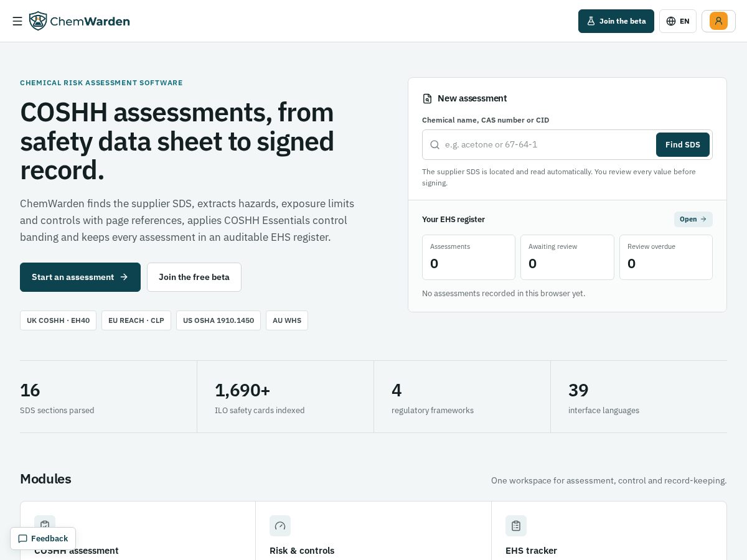This screenshot has height=560, width=747.
Task: Open the hamburger navigation menu
Action: (17, 21)
